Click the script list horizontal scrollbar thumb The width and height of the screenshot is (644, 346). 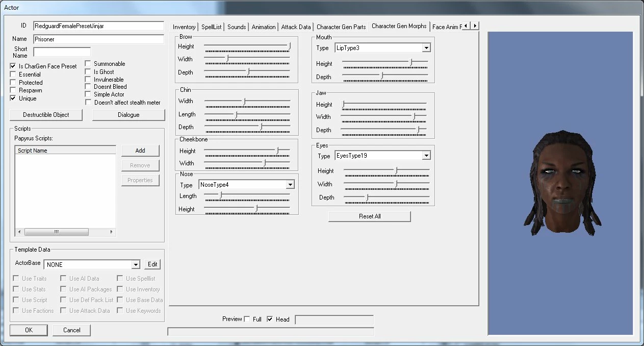pyautogui.click(x=56, y=232)
